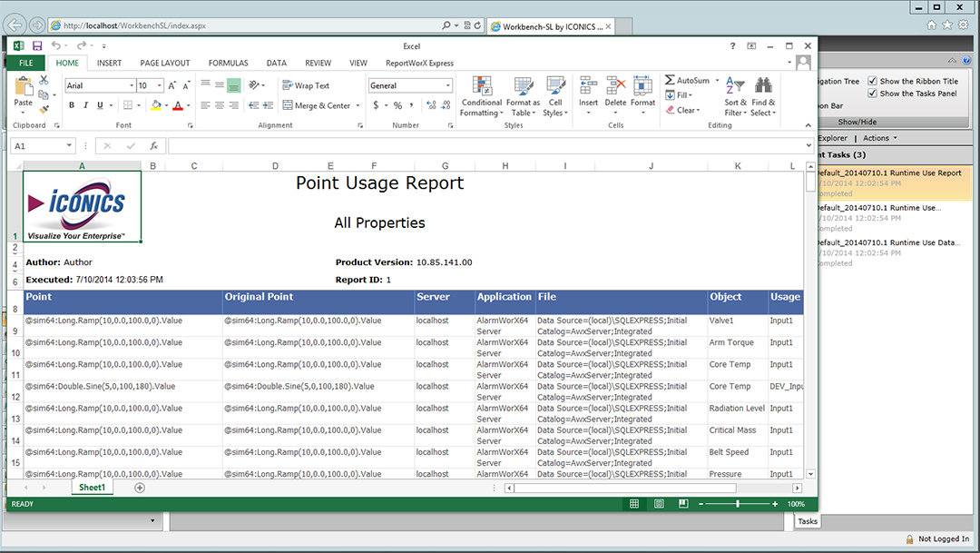Expand the General number format dropdown

(x=447, y=85)
